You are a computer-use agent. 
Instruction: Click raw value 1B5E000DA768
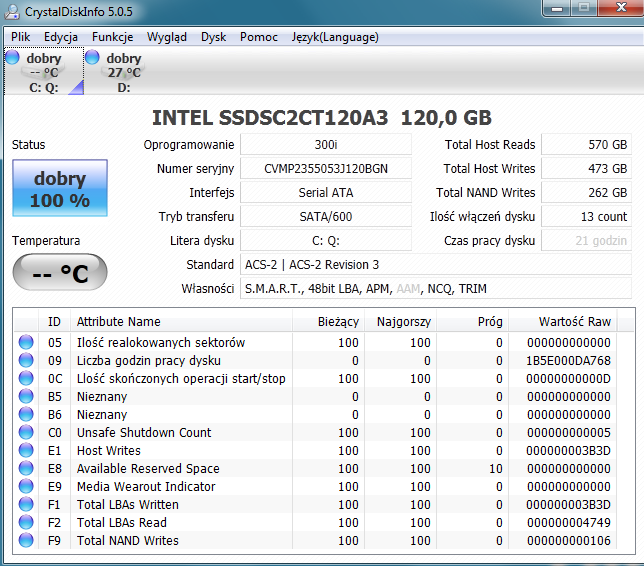[568, 360]
